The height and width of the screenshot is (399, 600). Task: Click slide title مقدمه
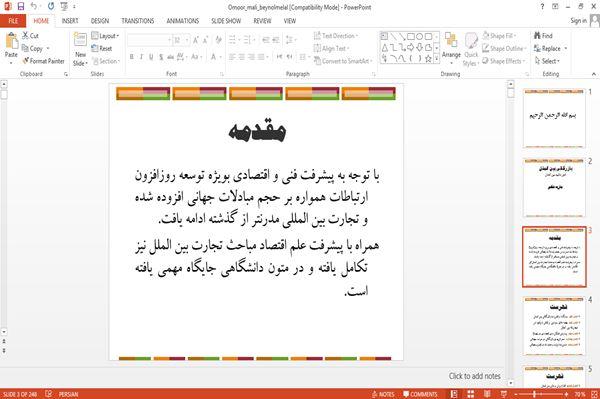click(x=257, y=130)
